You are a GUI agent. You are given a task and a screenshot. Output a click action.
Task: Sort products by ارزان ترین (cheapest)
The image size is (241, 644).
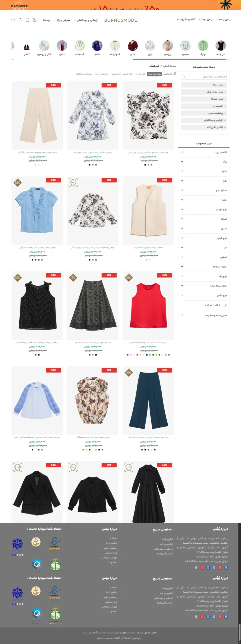(x=128, y=74)
